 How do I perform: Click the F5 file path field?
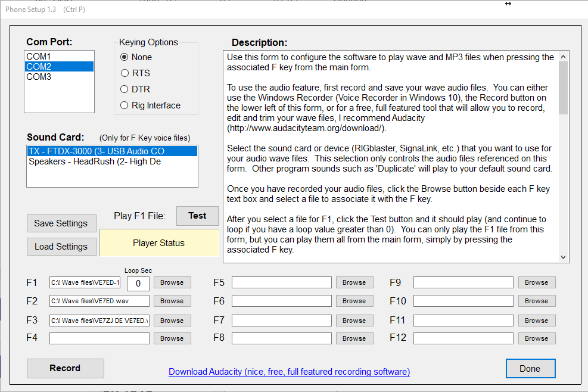click(x=281, y=282)
